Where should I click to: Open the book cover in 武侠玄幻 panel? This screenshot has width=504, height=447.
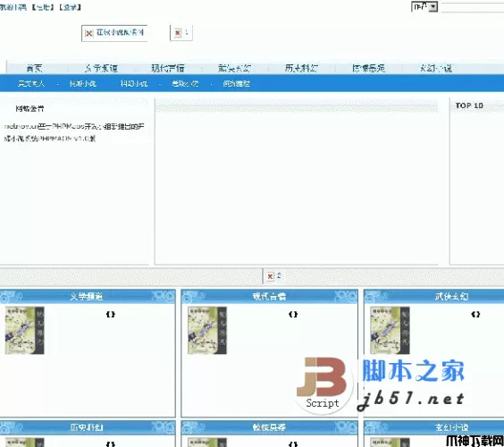coord(390,330)
